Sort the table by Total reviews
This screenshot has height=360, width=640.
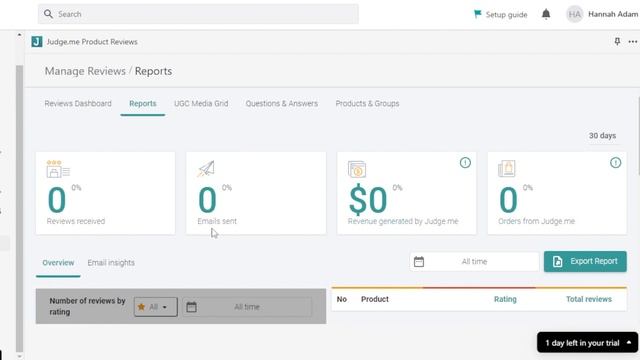coord(589,299)
